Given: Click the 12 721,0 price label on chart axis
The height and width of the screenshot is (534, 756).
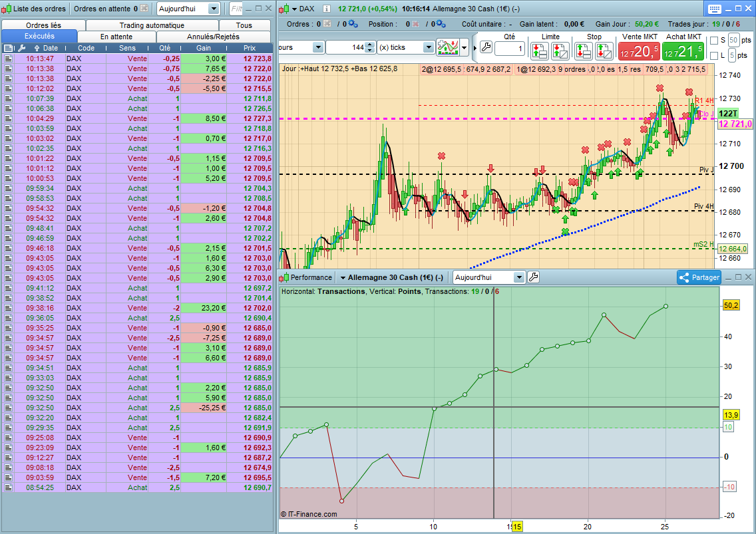Looking at the screenshot, I should tap(735, 124).
